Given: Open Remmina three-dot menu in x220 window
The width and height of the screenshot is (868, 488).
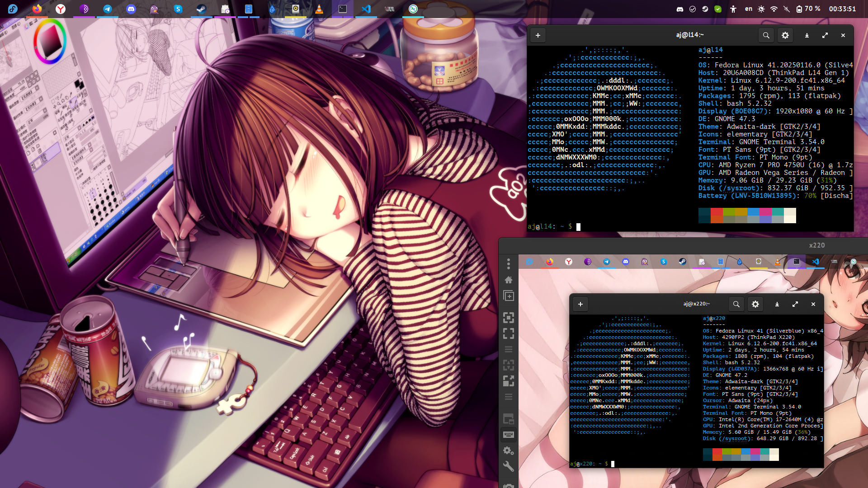Looking at the screenshot, I should [509, 263].
